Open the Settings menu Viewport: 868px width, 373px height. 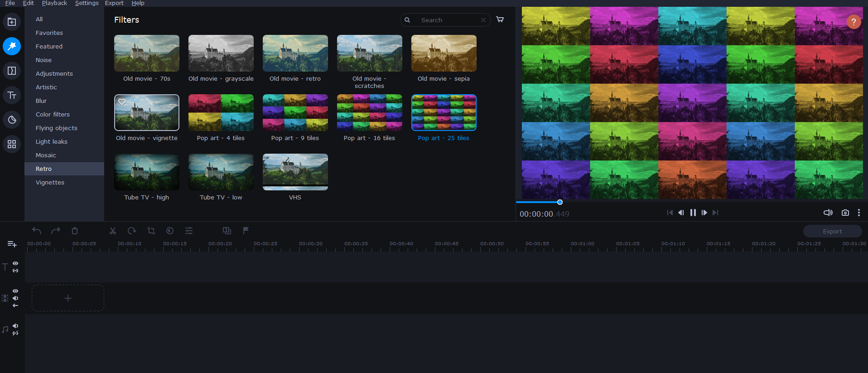point(87,3)
